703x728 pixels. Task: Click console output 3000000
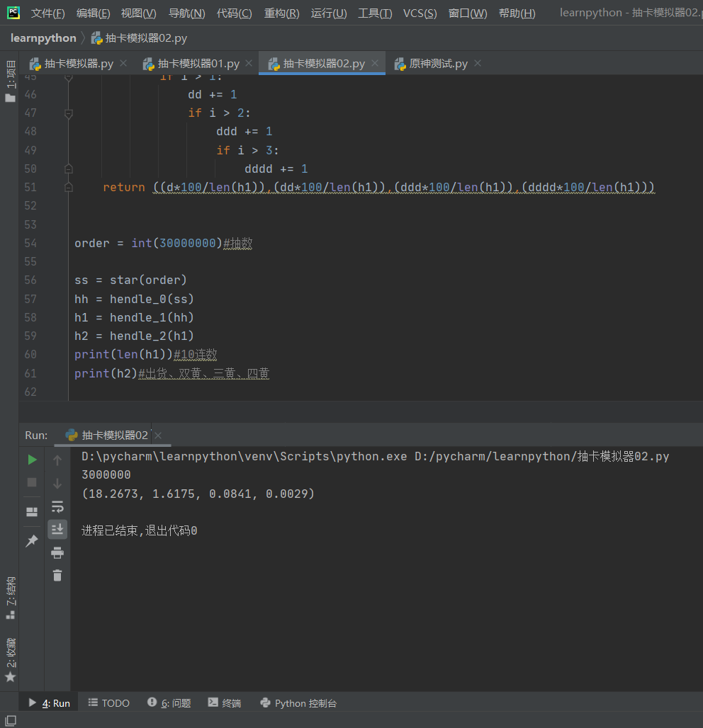coord(106,475)
